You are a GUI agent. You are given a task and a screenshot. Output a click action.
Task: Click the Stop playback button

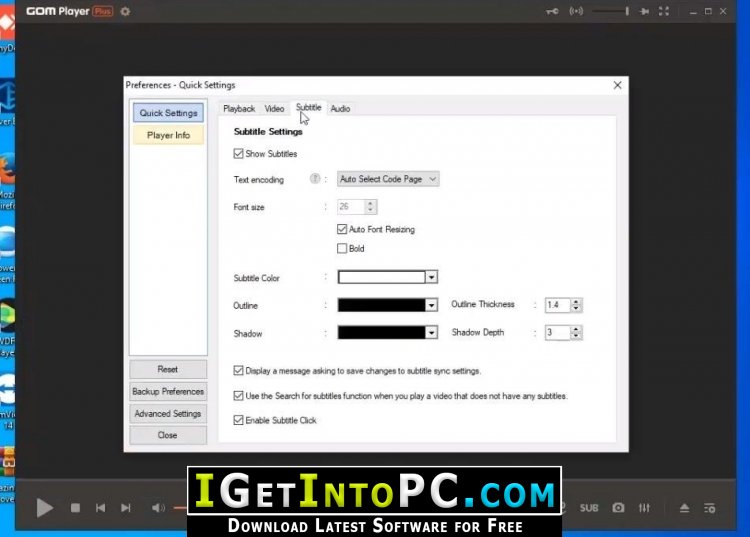tap(75, 508)
